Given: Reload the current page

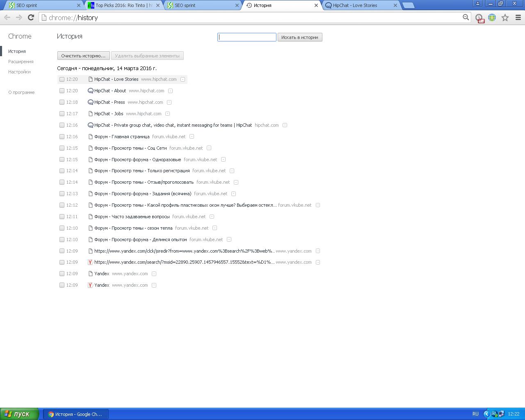Looking at the screenshot, I should click(x=31, y=17).
